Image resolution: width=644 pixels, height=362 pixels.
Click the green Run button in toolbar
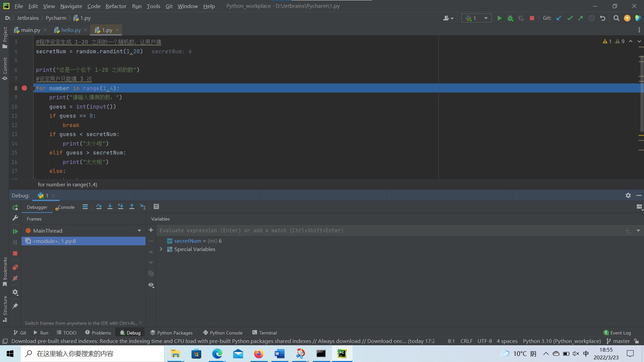tap(499, 18)
